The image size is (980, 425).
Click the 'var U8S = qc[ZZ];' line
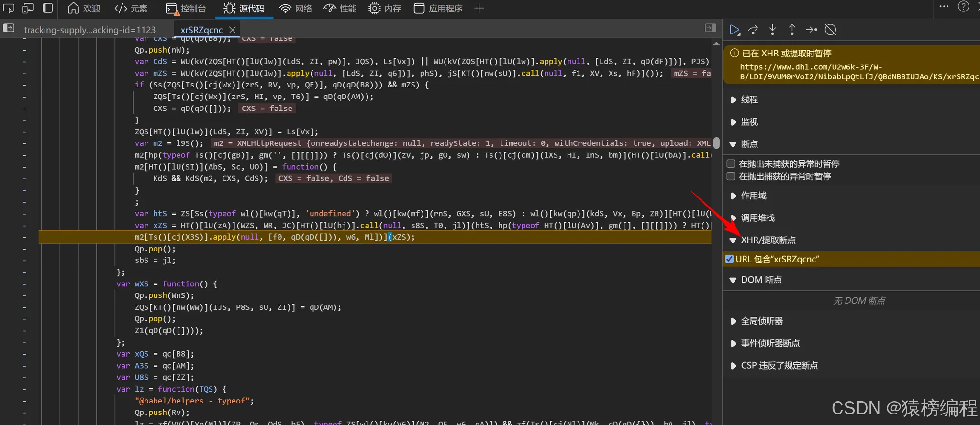[155, 377]
